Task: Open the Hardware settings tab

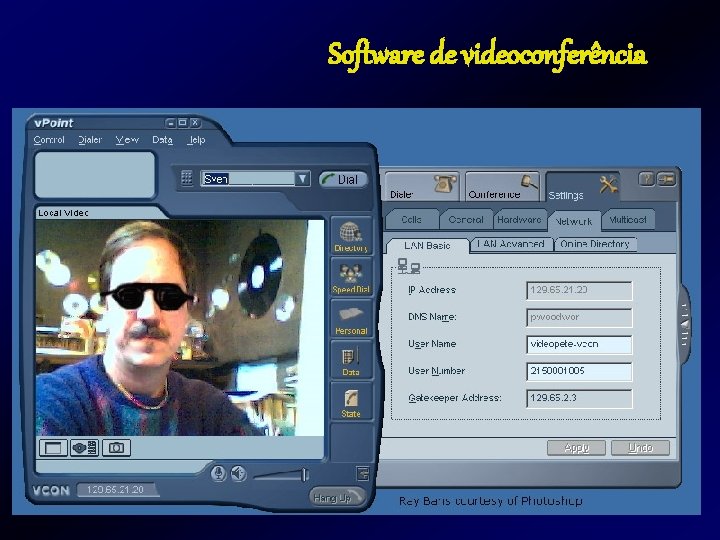Action: (x=519, y=219)
